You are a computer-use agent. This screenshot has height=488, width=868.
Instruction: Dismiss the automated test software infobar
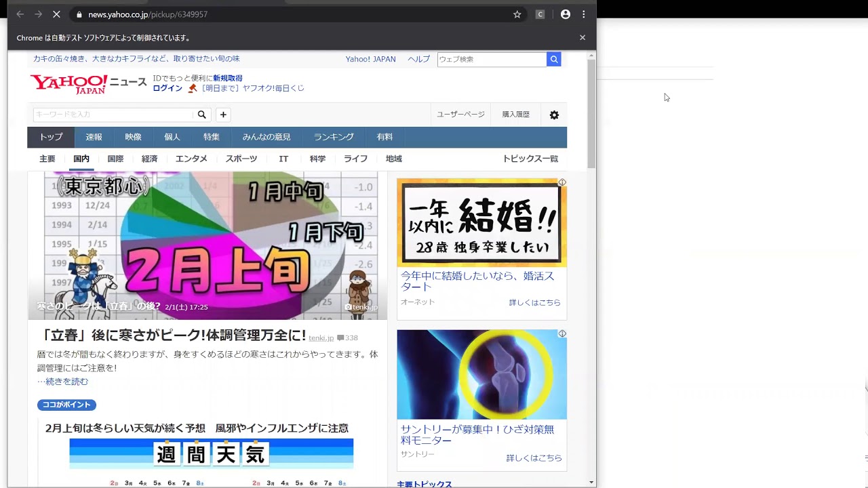[583, 38]
